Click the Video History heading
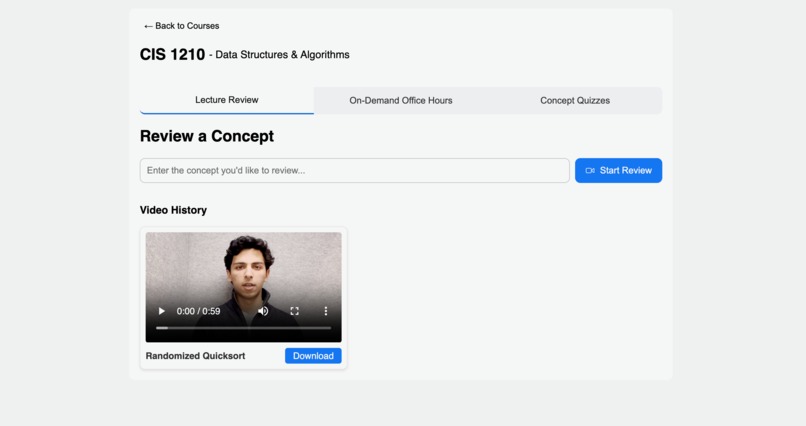This screenshot has width=806, height=426. (173, 210)
